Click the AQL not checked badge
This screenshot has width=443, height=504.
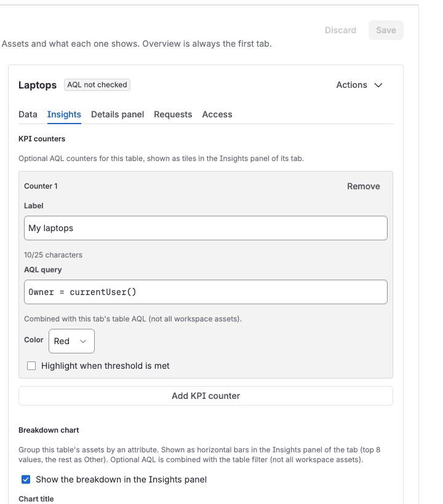click(97, 85)
